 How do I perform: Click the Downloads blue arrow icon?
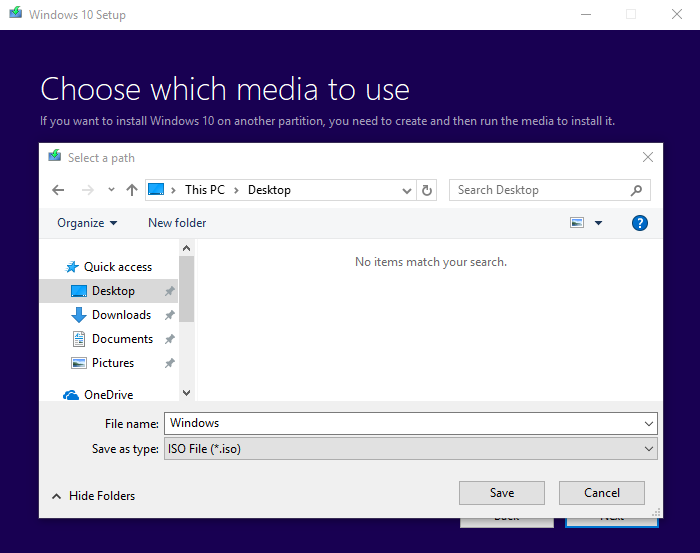pyautogui.click(x=79, y=315)
